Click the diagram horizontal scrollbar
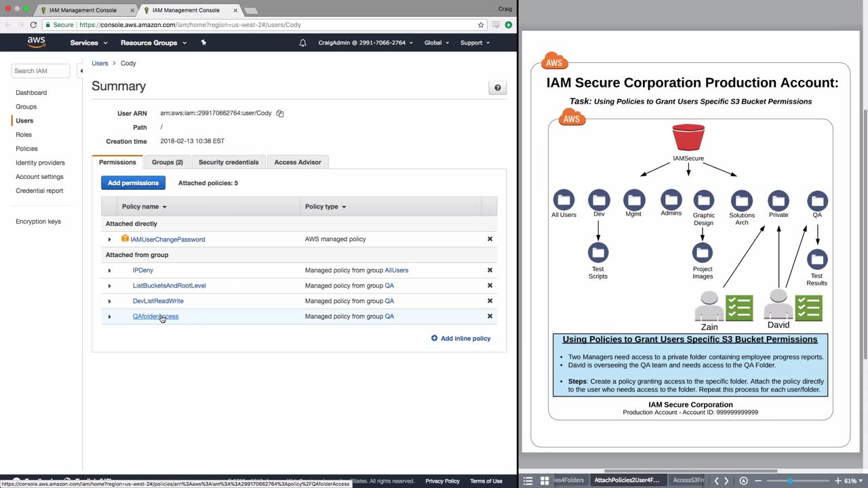 [x=690, y=471]
